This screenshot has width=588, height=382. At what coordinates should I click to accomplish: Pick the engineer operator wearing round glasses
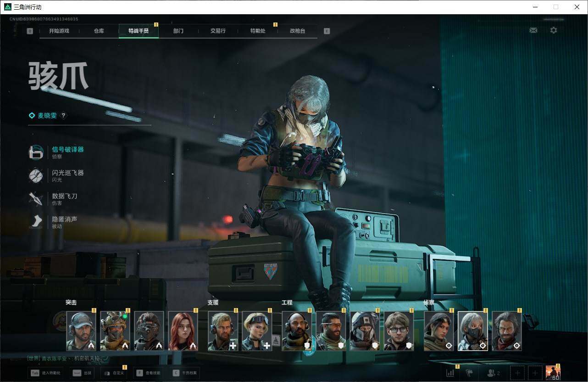tap(399, 331)
